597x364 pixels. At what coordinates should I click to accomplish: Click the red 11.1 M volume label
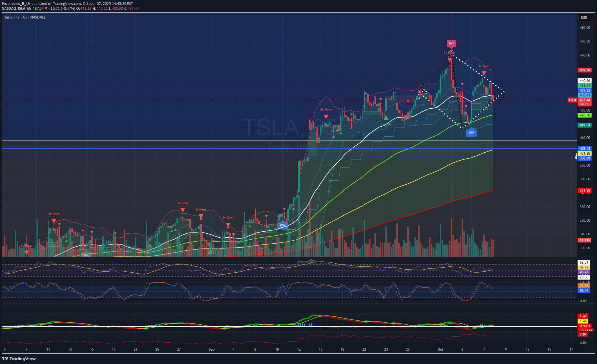click(x=584, y=240)
